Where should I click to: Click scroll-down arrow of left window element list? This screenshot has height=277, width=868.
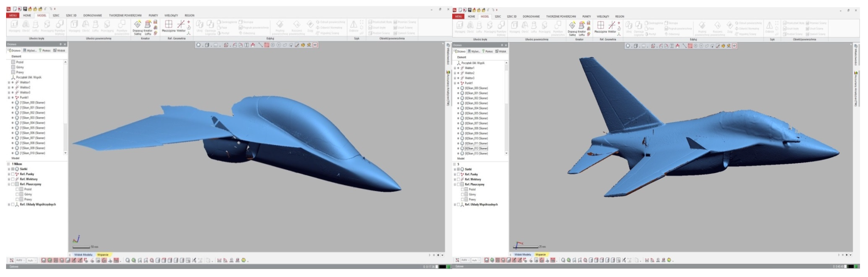click(65, 153)
